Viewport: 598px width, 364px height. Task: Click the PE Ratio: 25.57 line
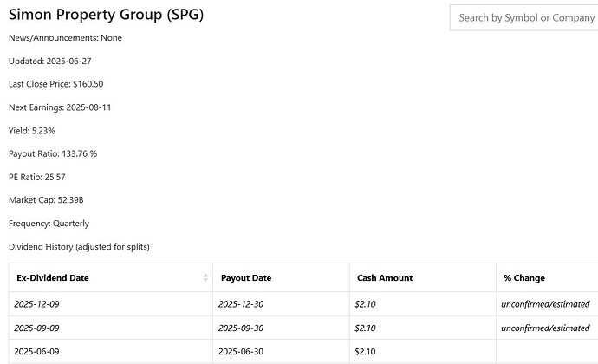pyautogui.click(x=37, y=177)
